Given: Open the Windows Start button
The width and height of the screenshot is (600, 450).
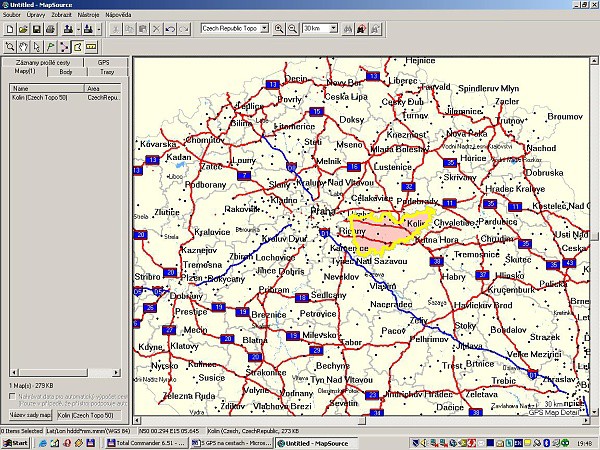Looking at the screenshot, I should [15, 443].
